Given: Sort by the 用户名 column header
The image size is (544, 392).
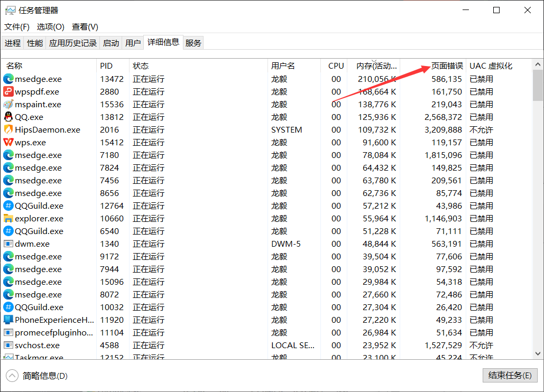Looking at the screenshot, I should tap(294, 66).
